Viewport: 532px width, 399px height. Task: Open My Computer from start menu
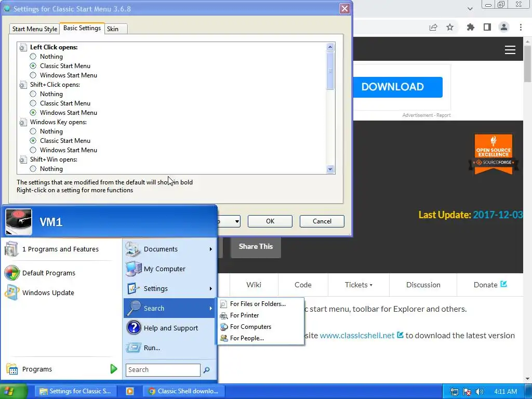(169, 269)
